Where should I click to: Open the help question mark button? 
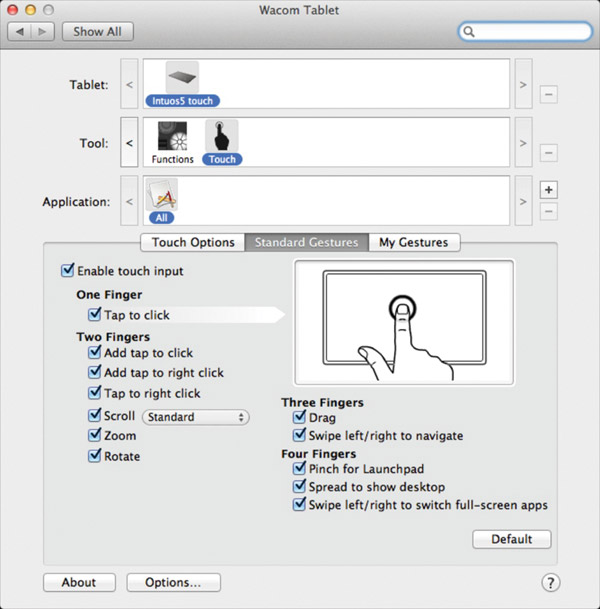[x=550, y=583]
